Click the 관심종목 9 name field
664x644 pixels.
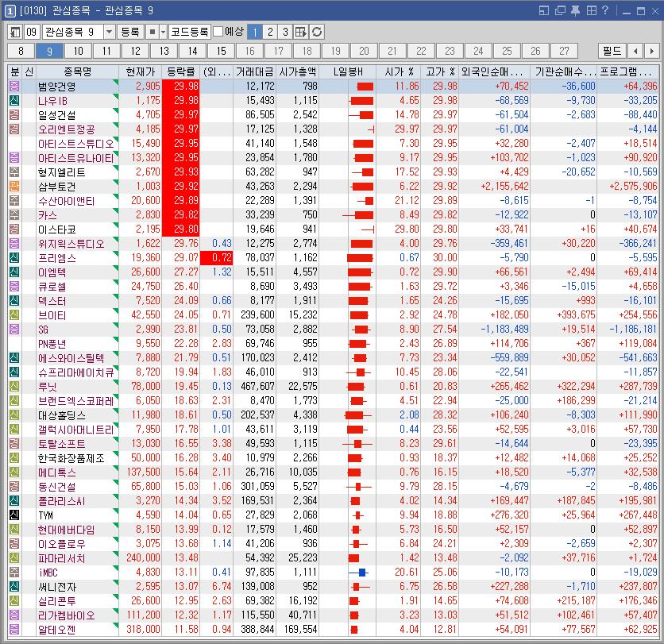point(73,33)
